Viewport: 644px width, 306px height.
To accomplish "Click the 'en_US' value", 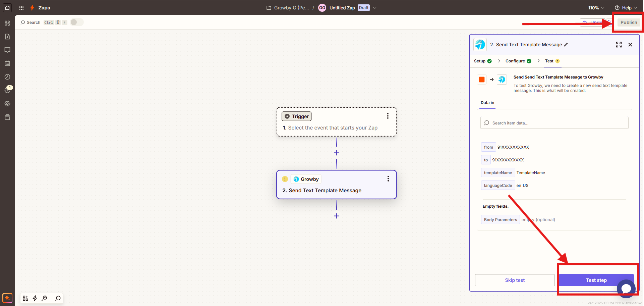I will point(522,186).
